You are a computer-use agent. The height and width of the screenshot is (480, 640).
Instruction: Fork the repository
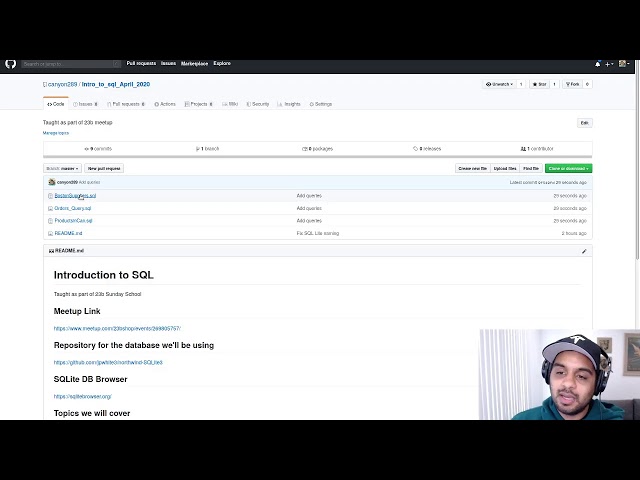click(x=572, y=84)
